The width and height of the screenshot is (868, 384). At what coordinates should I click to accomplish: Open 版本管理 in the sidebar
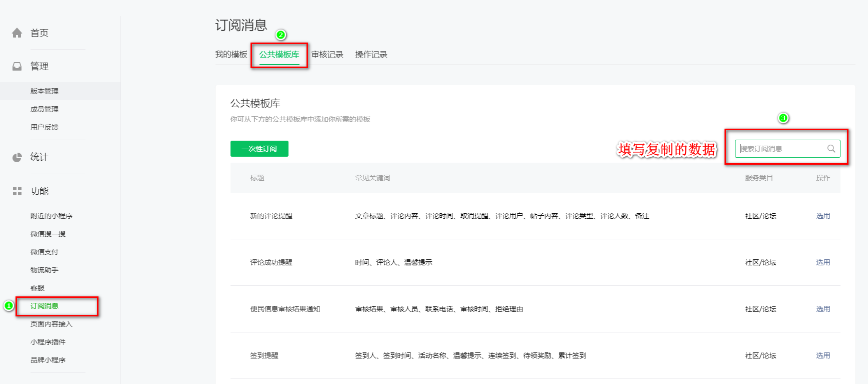44,91
